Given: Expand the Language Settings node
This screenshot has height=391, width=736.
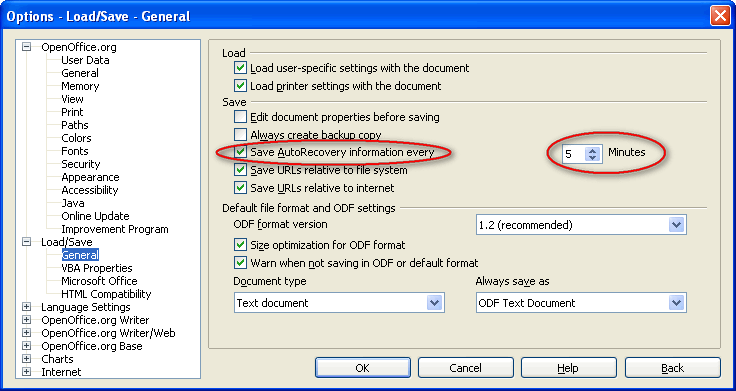Looking at the screenshot, I should pos(26,307).
